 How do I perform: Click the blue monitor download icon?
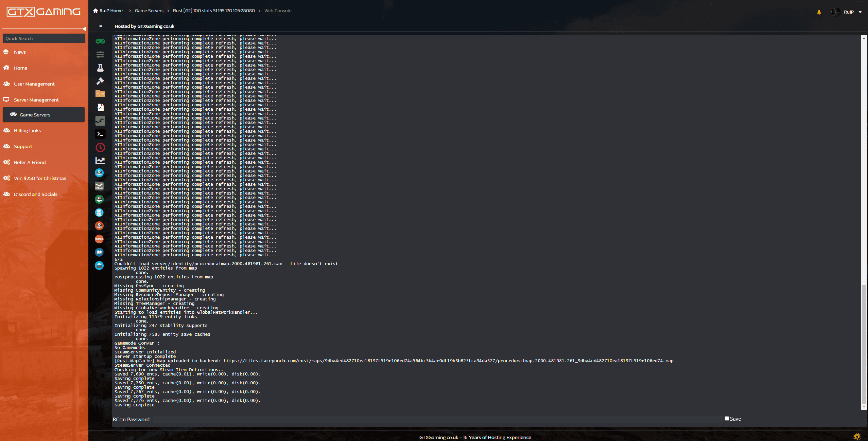99,173
